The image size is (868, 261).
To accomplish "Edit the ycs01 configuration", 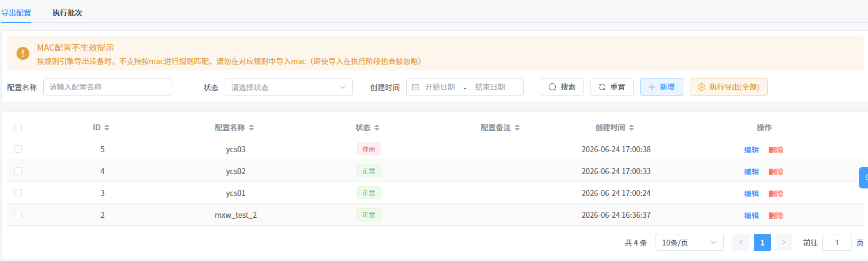I will 752,194.
